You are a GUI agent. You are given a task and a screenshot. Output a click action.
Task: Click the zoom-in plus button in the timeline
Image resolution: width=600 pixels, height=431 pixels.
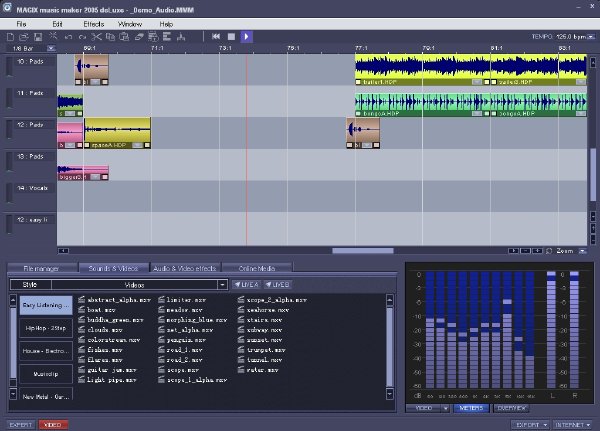tap(537, 251)
